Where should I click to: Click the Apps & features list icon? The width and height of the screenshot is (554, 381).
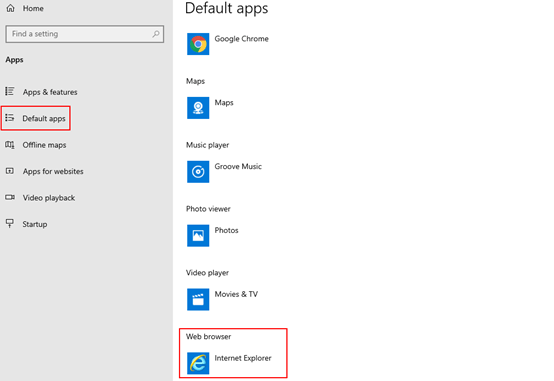(x=10, y=92)
